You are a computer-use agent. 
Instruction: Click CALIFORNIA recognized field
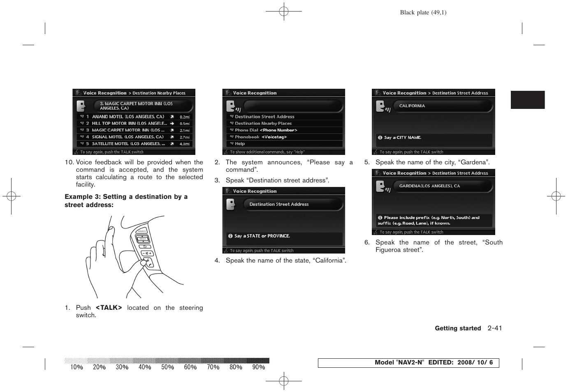click(443, 106)
